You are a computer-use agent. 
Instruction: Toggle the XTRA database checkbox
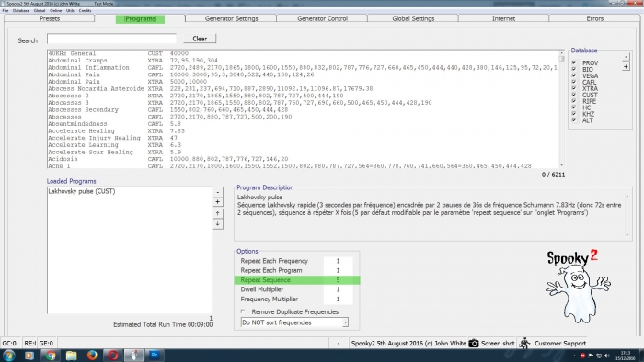click(x=574, y=88)
